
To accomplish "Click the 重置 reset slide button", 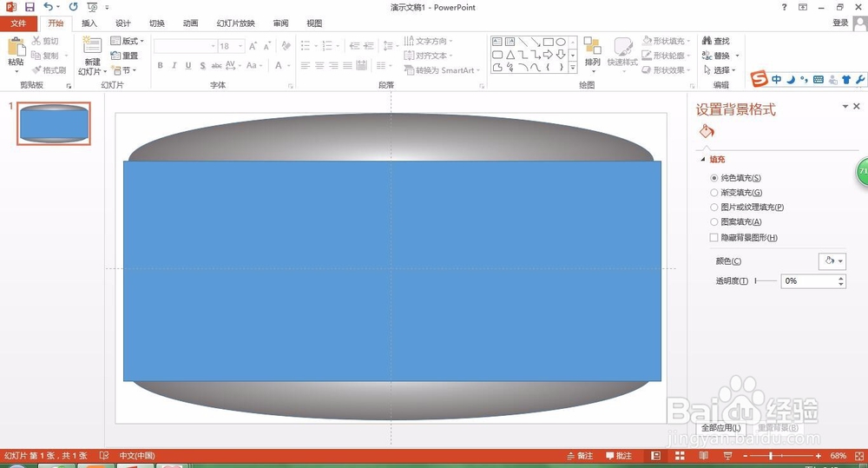I will point(124,56).
